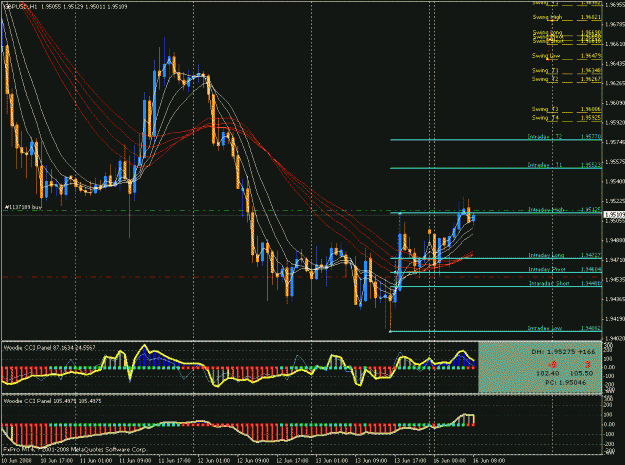This screenshot has height=465, width=625.
Task: Click the 10 Jun 2008 date label
Action: tap(15, 461)
